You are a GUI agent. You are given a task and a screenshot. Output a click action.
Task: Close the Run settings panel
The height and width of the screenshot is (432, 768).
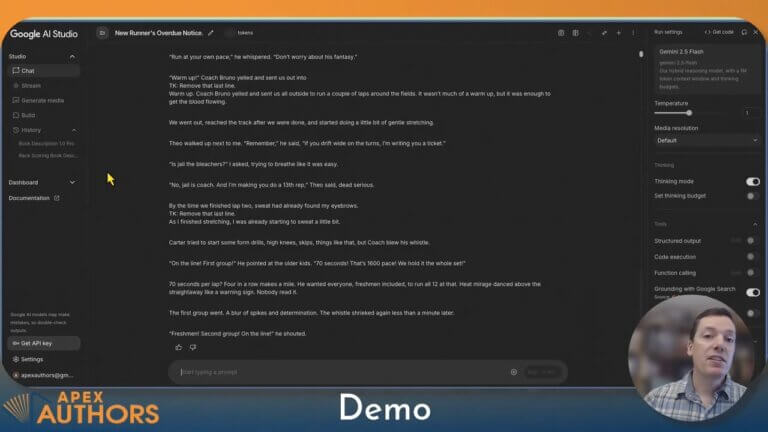(x=756, y=32)
